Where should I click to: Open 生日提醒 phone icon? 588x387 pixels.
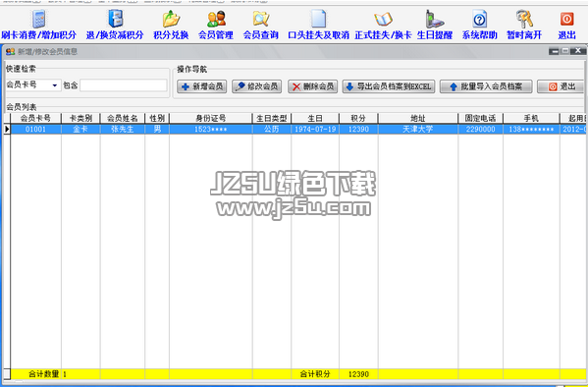434,19
